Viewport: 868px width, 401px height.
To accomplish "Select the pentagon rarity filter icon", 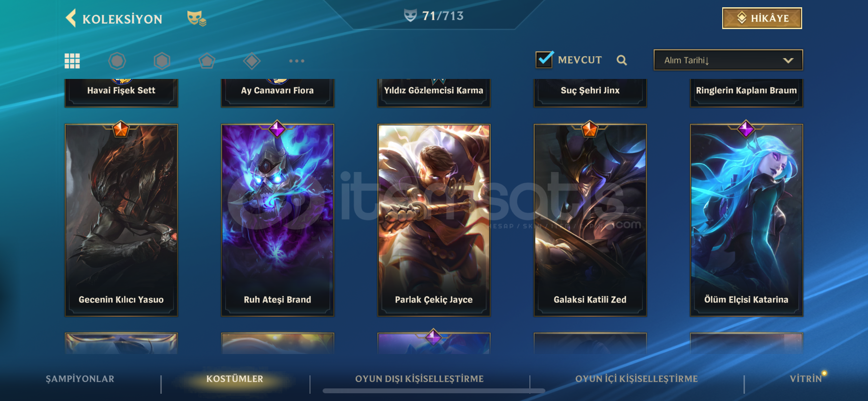I will [x=207, y=61].
